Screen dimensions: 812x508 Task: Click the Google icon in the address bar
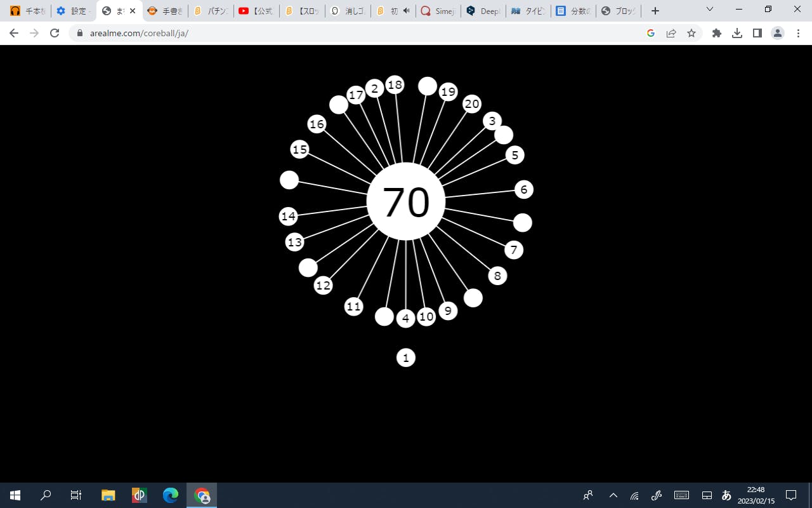tap(651, 33)
